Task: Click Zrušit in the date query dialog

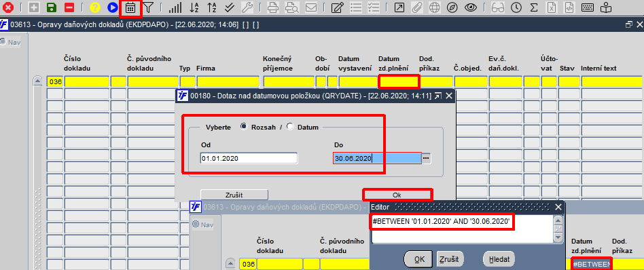Action: (x=234, y=195)
